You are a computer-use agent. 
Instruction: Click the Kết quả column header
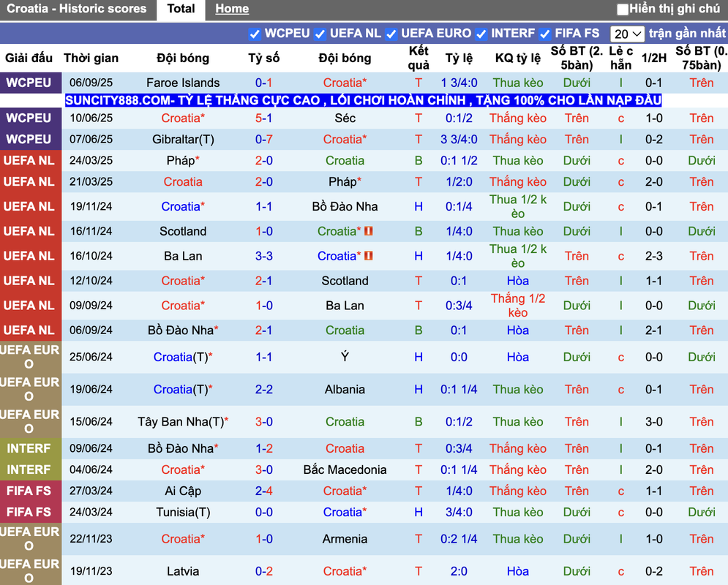419,58
